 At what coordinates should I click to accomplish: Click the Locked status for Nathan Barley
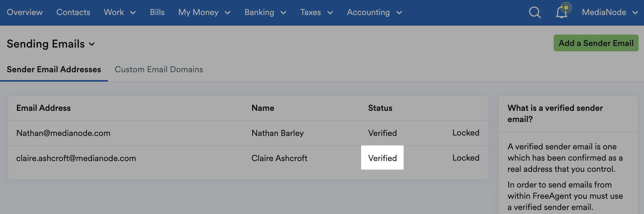click(465, 133)
